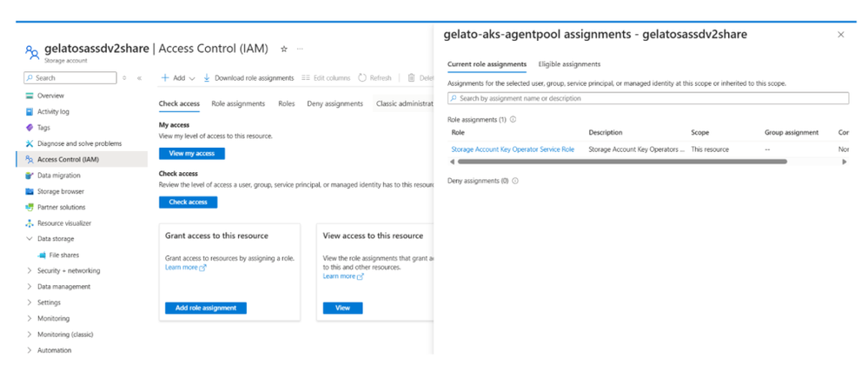Focus the Search by assignment name field
868x365 pixels.
[647, 98]
